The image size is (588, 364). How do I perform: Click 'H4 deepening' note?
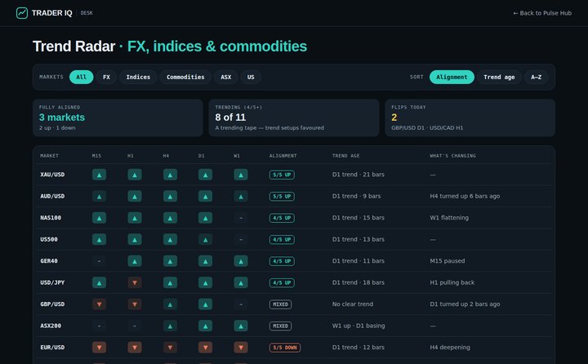point(450,348)
